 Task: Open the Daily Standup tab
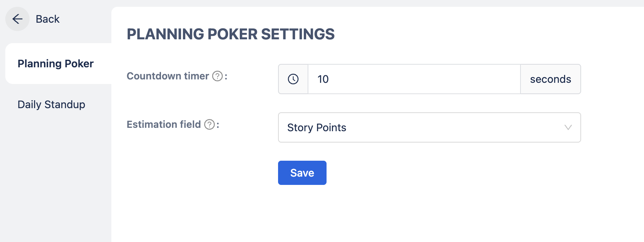[52, 104]
